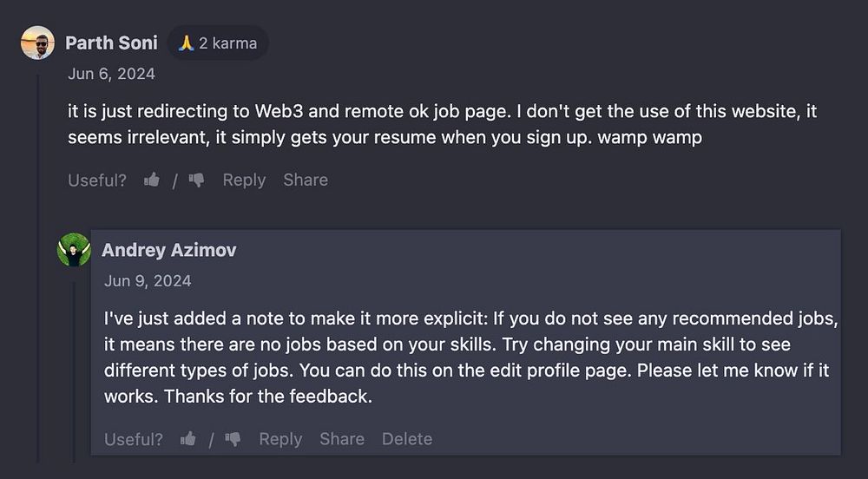Click Andrey Azimov's reply text body
The image size is (868, 479).
tap(469, 358)
